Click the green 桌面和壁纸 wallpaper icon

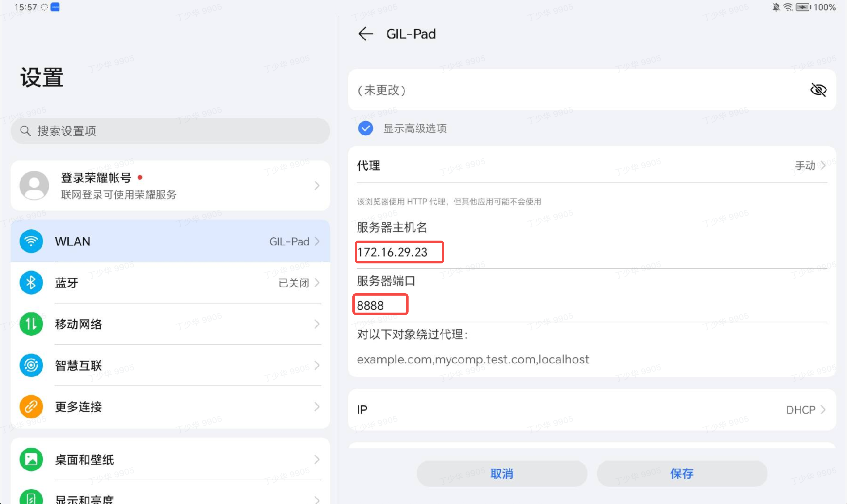[x=31, y=460]
